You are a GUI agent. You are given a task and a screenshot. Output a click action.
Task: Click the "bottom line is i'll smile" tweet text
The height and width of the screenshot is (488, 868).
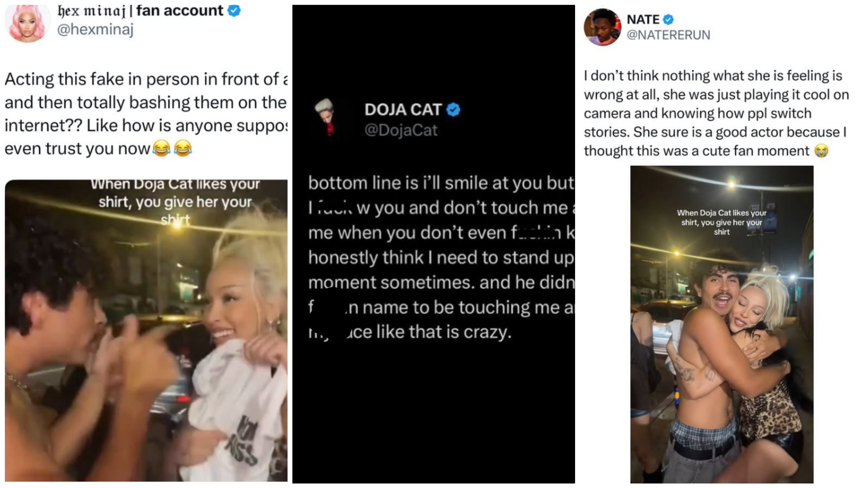click(x=441, y=257)
